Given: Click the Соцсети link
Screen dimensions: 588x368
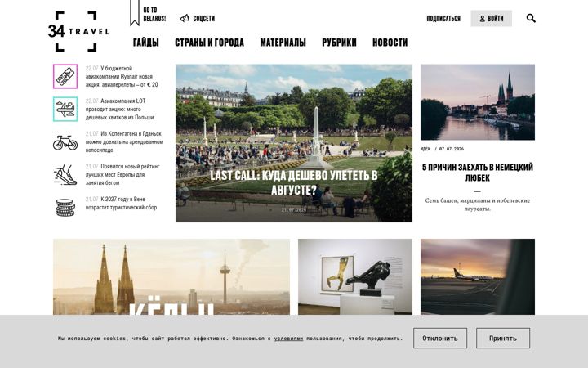Looking at the screenshot, I should click(203, 18).
